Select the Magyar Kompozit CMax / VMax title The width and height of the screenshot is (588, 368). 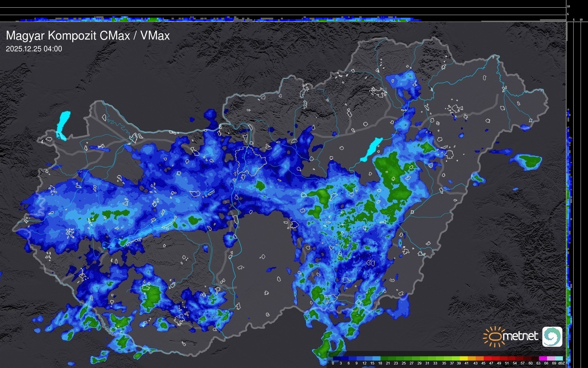pyautogui.click(x=88, y=36)
